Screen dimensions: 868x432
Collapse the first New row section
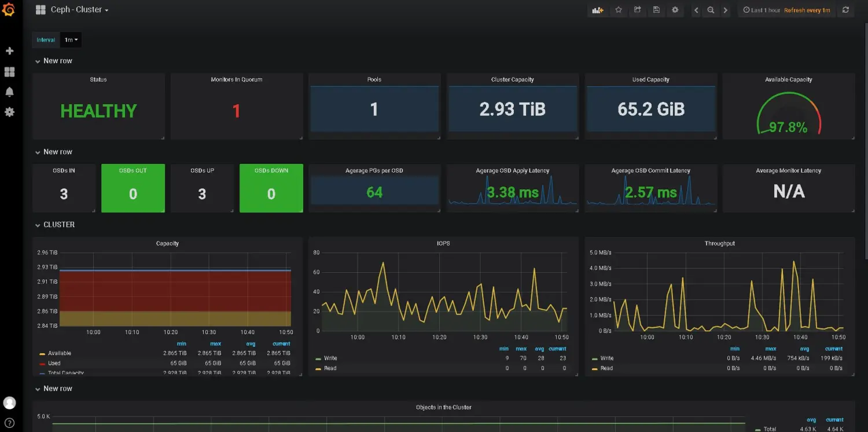pos(53,61)
